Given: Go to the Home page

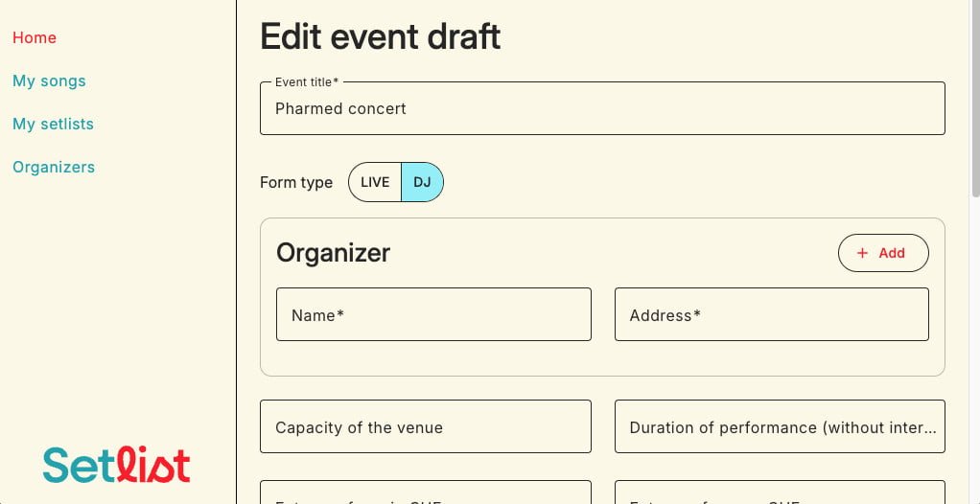Looking at the screenshot, I should (35, 37).
